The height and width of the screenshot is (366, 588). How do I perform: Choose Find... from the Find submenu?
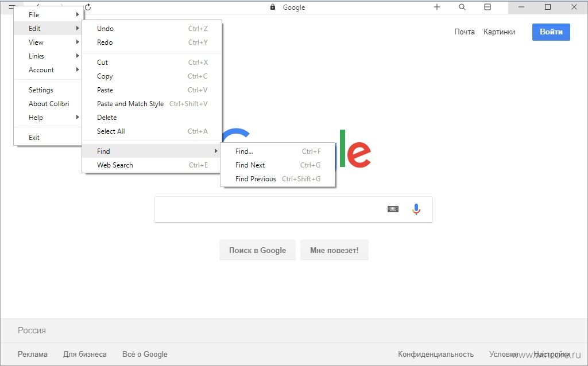[277, 151]
